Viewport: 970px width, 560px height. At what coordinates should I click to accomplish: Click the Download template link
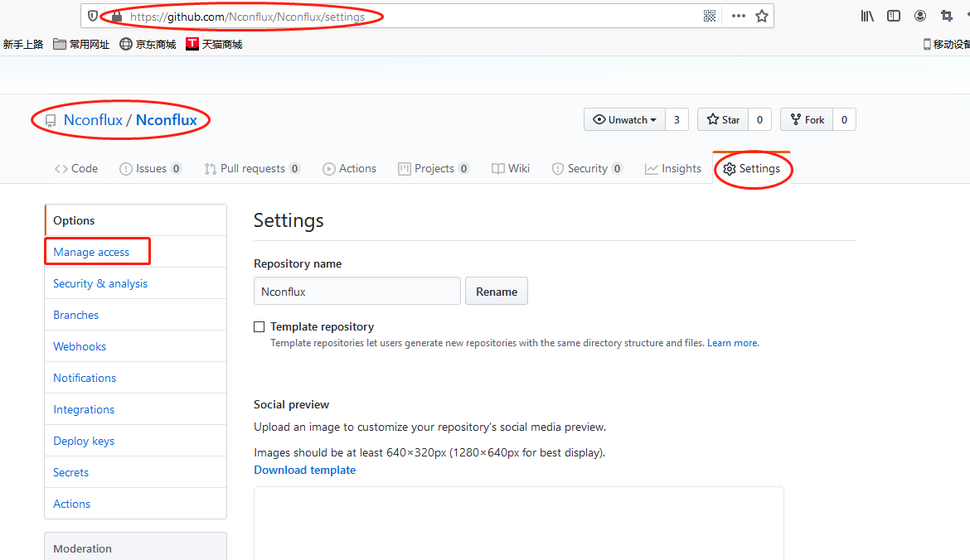(x=304, y=471)
